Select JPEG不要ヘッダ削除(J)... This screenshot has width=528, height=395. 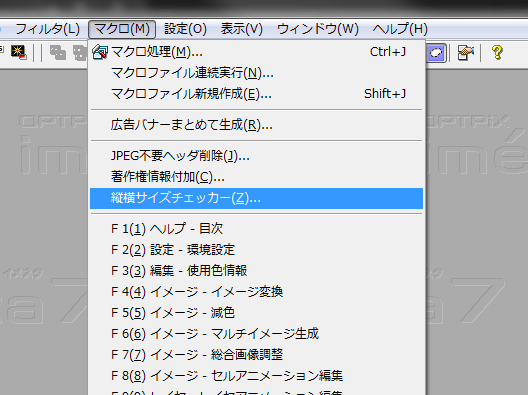point(257,156)
